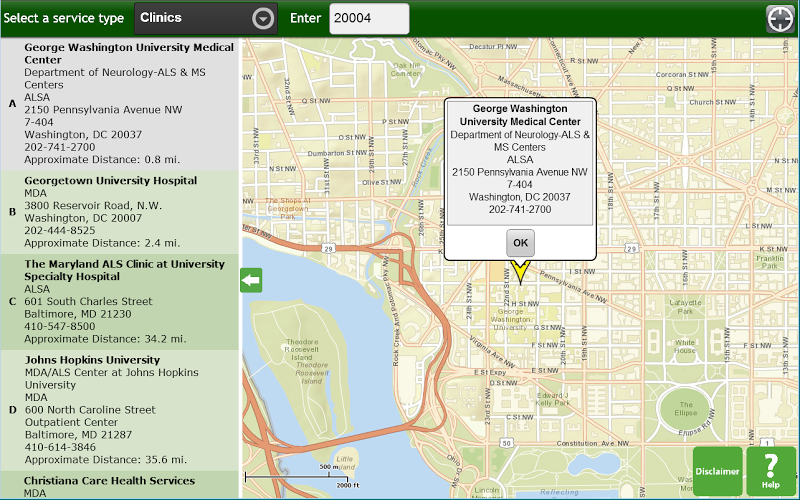Click Lafayette Park on the map
Screen dimensions: 800x500
pyautogui.click(x=685, y=306)
